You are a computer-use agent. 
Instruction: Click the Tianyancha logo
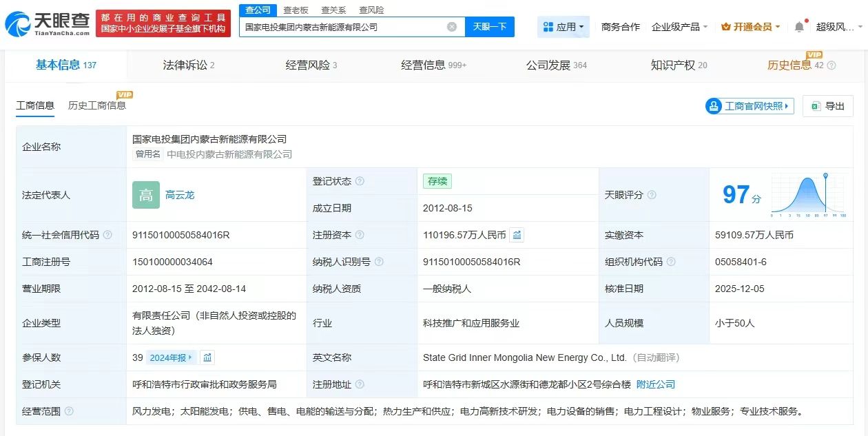[x=47, y=23]
